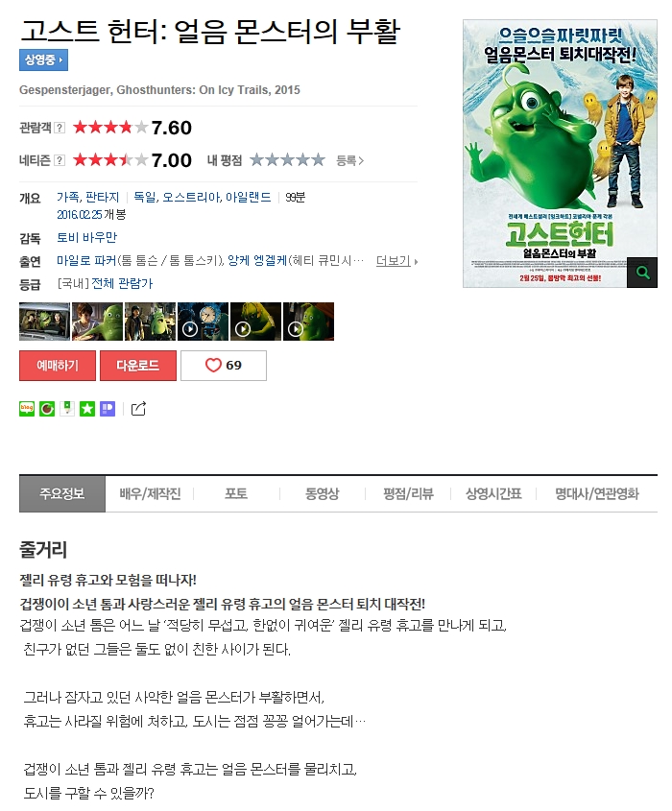Open the first still photo thumbnail
The image size is (672, 811).
coord(44,322)
